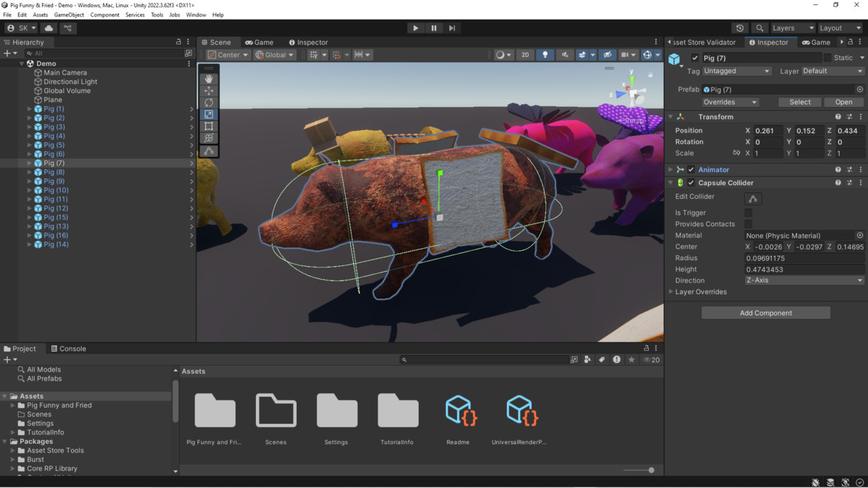Image resolution: width=868 pixels, height=488 pixels.
Task: Click the Edit Collider button in Inspector
Action: coord(753,198)
